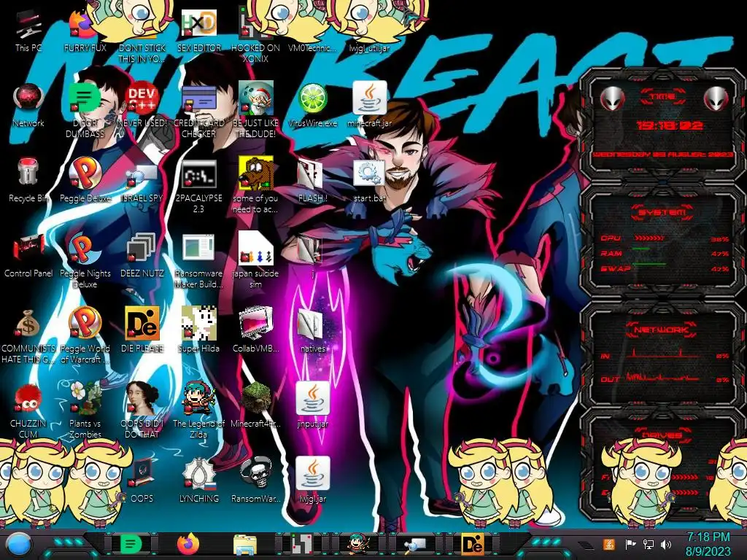Open the De taskbar icon
747x560 pixels.
click(472, 544)
